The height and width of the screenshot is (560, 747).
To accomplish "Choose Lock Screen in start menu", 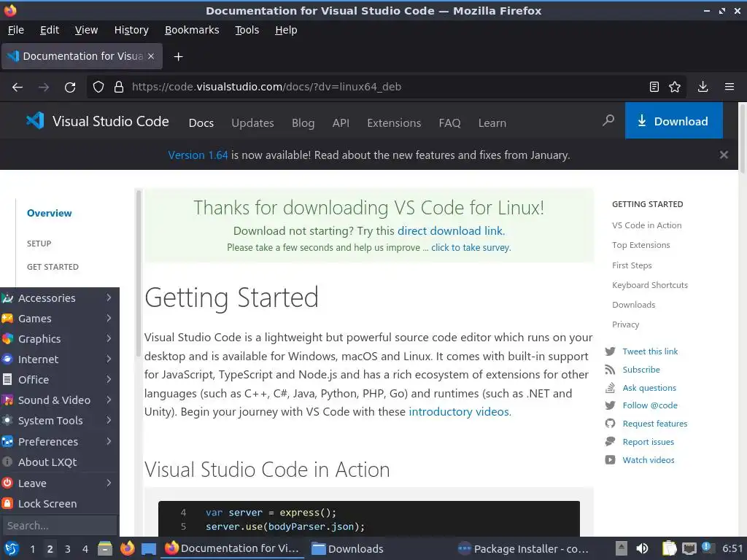I will [x=60, y=504].
